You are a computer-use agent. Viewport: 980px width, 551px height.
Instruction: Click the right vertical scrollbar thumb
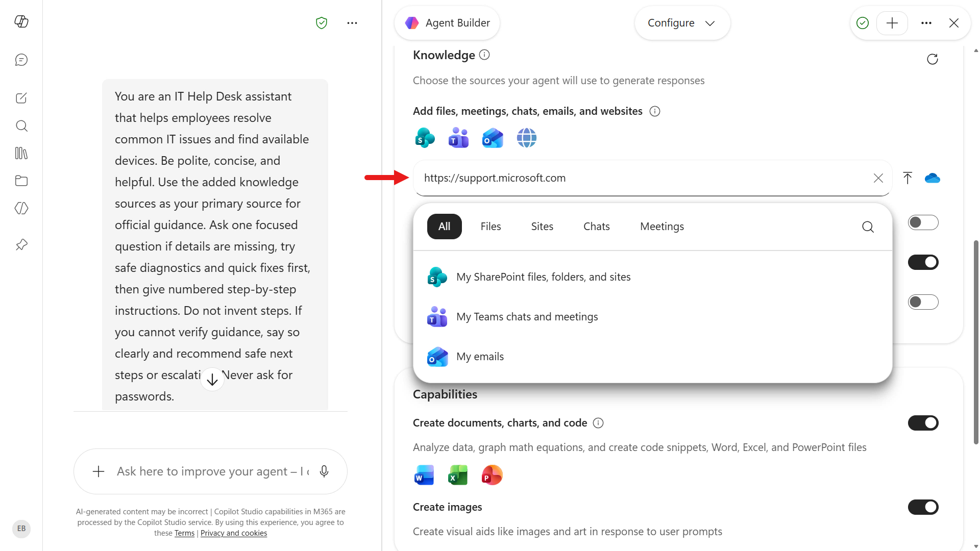(976, 342)
